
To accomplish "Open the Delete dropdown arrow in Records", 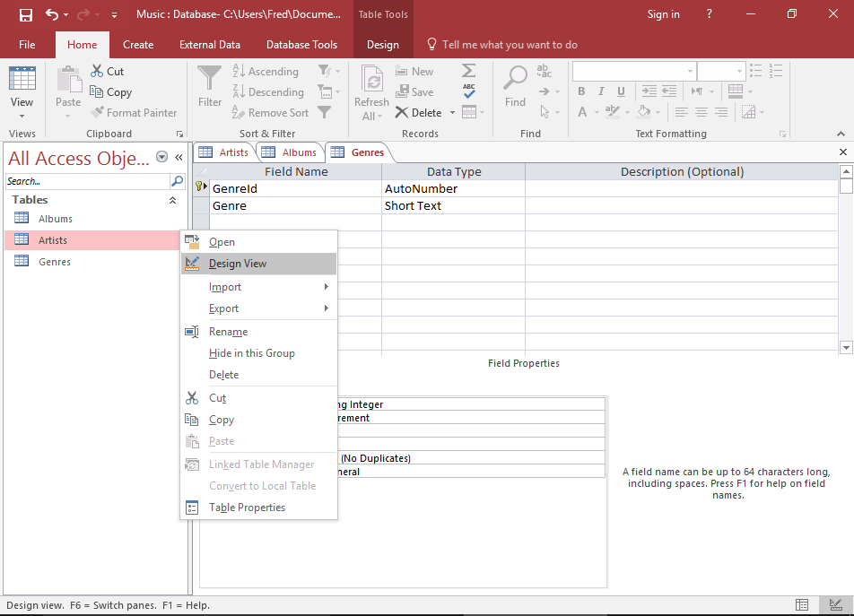I will coord(452,113).
